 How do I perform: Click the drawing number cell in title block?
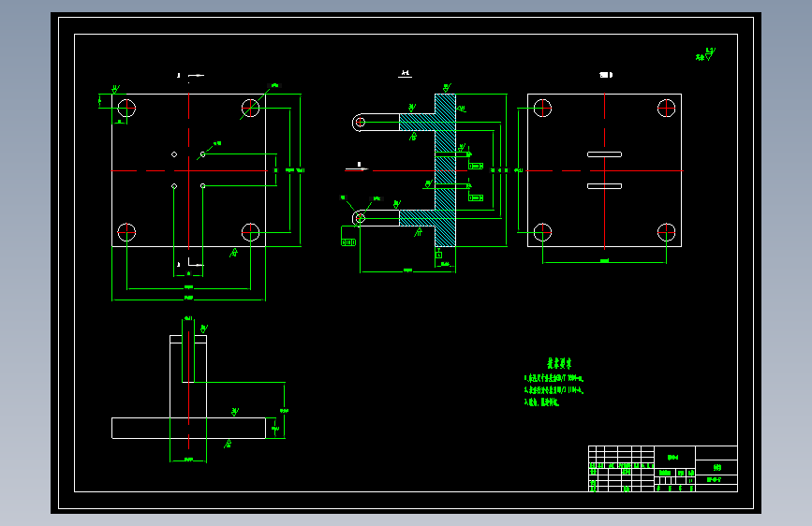click(x=716, y=480)
